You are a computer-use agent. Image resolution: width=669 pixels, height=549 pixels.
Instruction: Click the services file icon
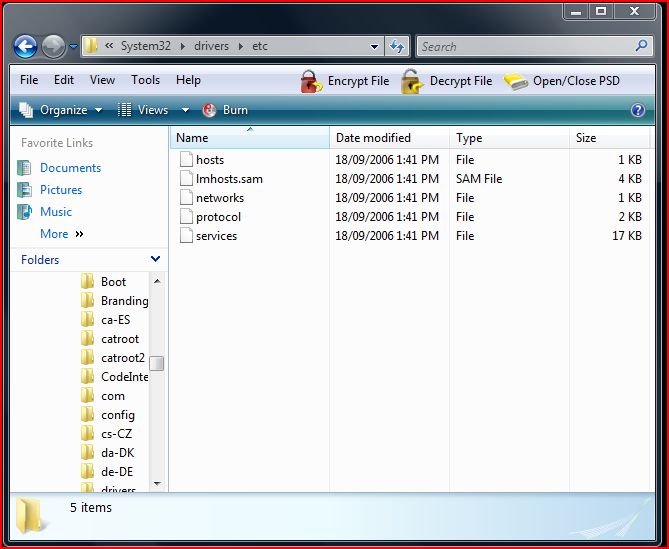[x=186, y=236]
